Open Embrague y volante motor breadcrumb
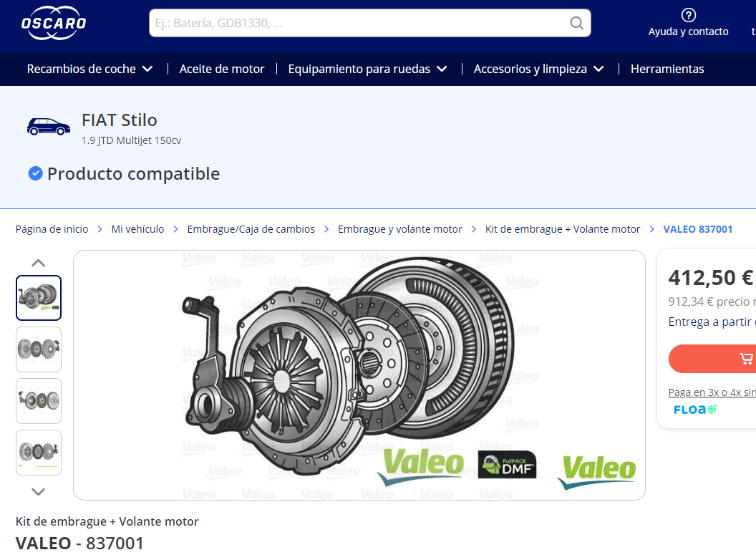756x555 pixels. pyautogui.click(x=399, y=229)
